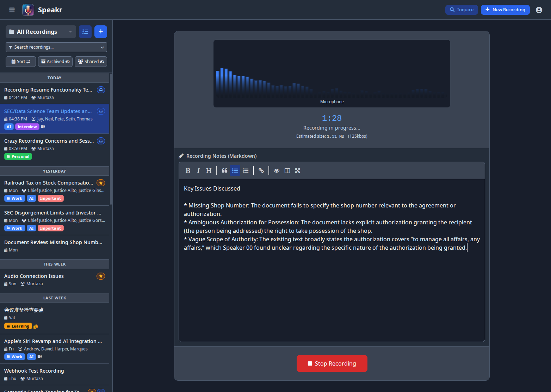Open the hamburger sidebar menu
Viewport: 551px width, 392px height.
tap(12, 10)
